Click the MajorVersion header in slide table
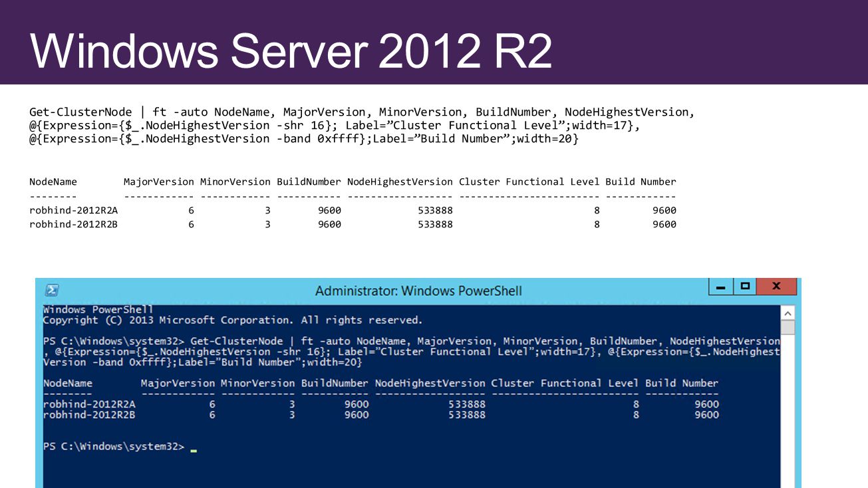 tap(159, 182)
